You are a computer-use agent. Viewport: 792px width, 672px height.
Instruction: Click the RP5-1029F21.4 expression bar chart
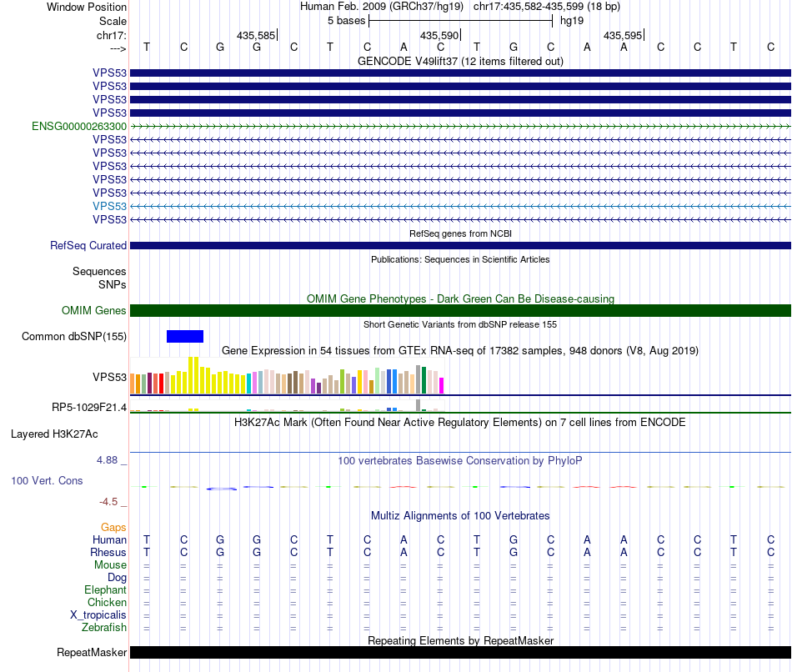pos(287,406)
